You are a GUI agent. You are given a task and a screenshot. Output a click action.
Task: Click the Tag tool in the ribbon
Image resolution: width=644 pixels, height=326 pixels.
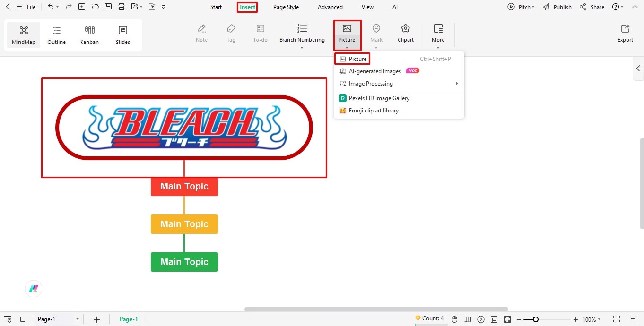click(231, 33)
